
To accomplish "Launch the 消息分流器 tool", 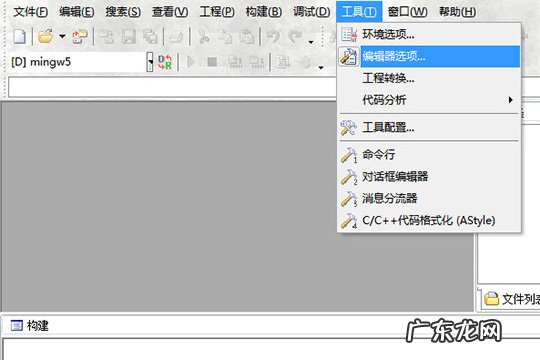I will point(429,198).
